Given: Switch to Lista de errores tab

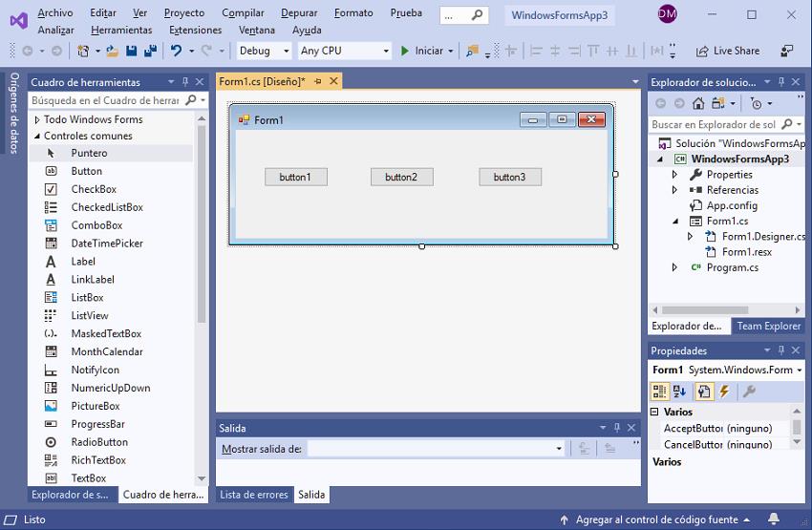Looking at the screenshot, I should tap(254, 495).
